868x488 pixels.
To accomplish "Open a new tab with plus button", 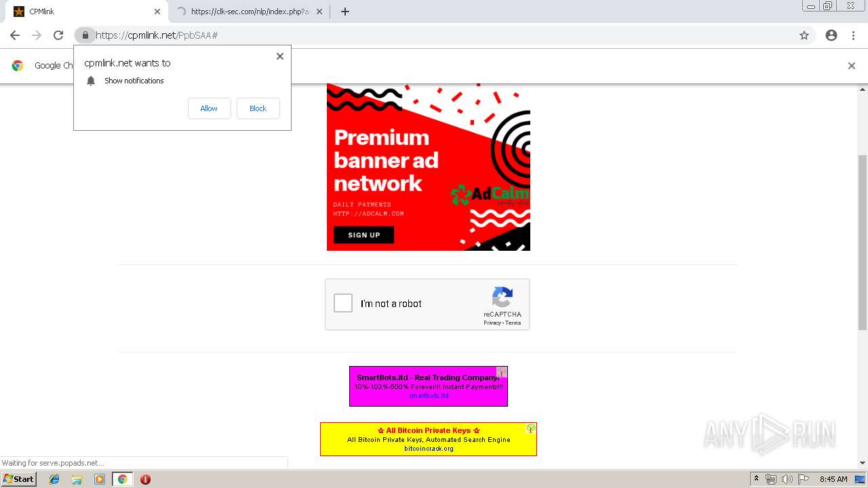I will [344, 12].
